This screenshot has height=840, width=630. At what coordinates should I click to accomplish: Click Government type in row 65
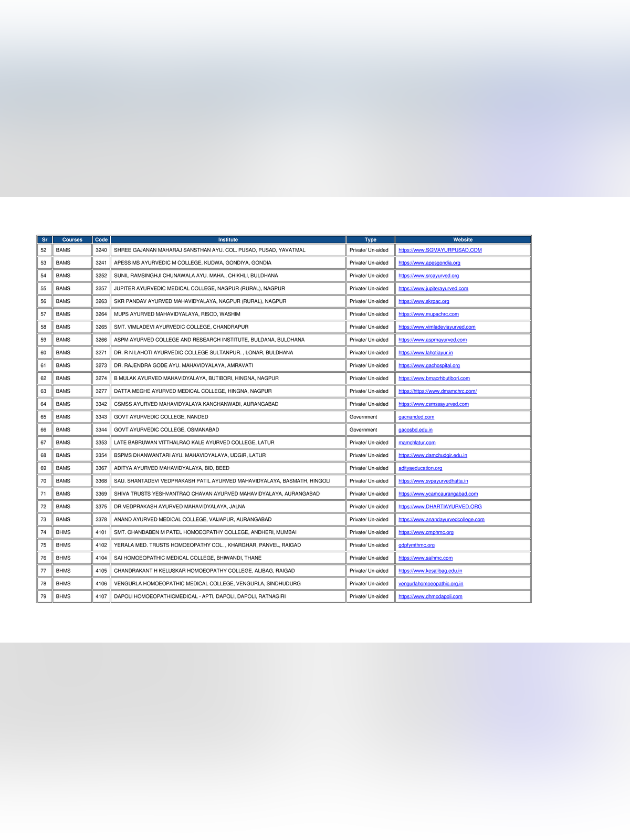click(x=371, y=417)
